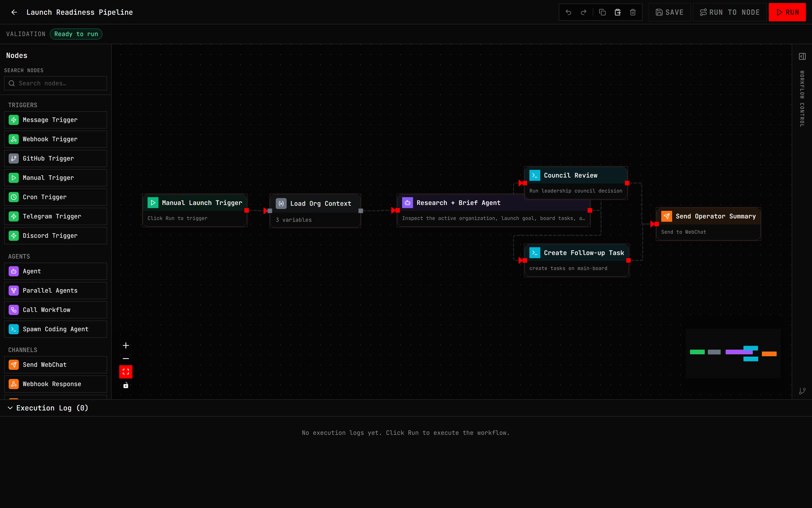Select the Load Org Context node
Viewport: 812px width, 508px height.
pyautogui.click(x=315, y=211)
